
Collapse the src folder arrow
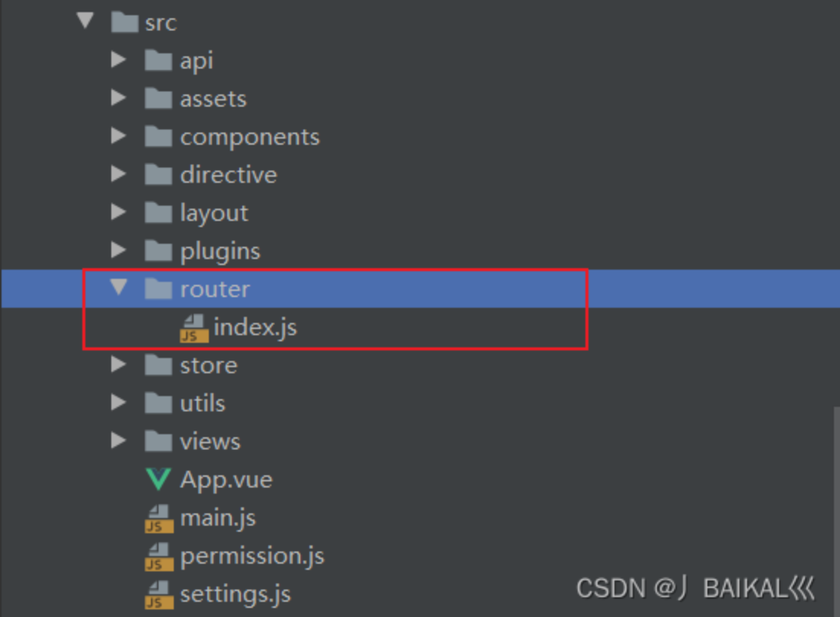86,21
